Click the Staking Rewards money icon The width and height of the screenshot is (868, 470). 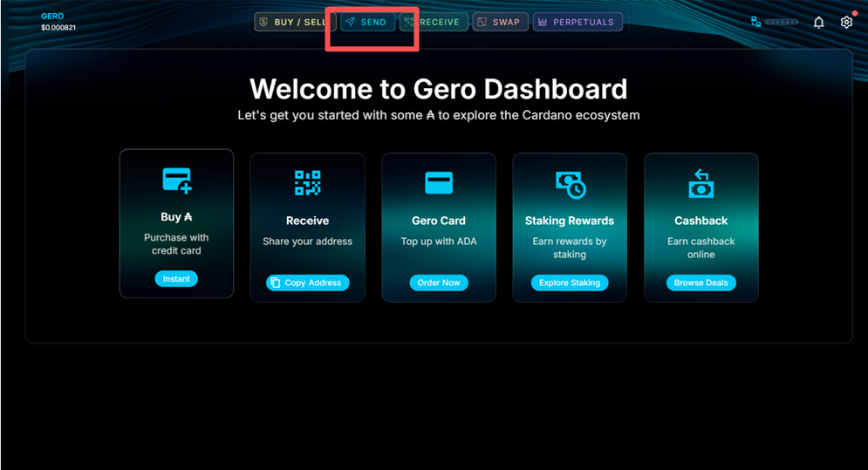[x=570, y=184]
